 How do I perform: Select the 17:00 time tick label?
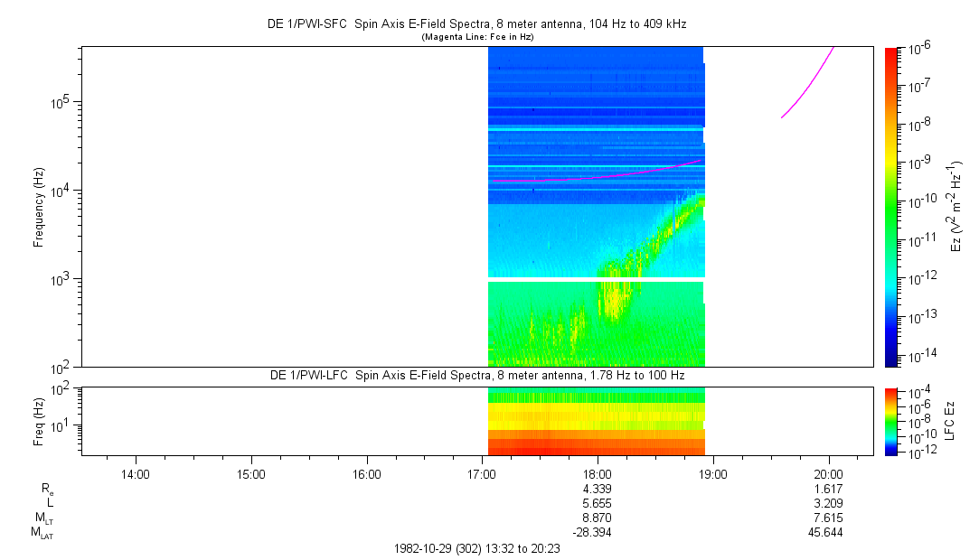click(x=482, y=473)
